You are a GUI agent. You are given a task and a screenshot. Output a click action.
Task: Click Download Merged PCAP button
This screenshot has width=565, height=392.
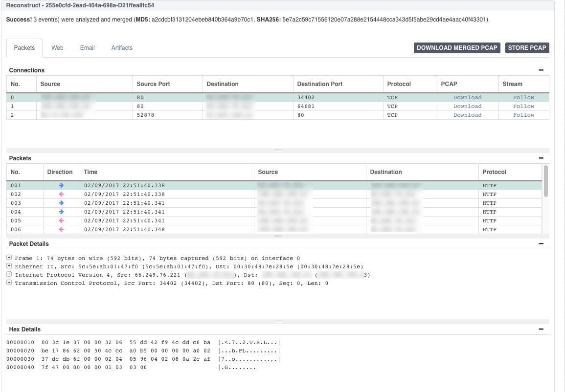click(457, 48)
